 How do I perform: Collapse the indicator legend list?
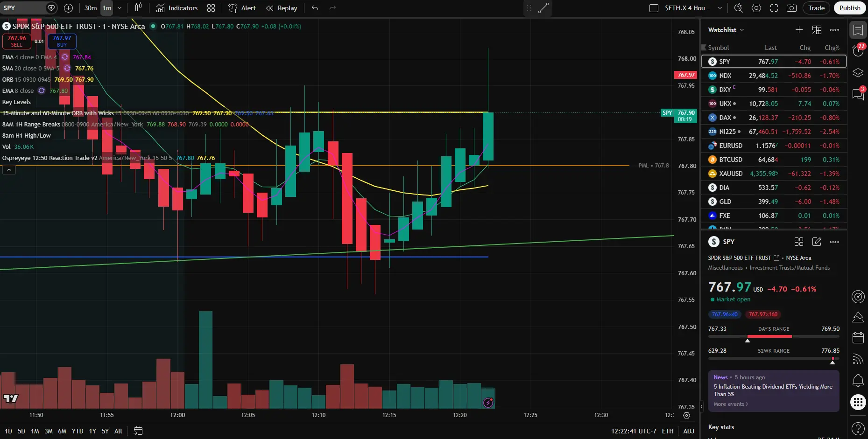pos(9,170)
